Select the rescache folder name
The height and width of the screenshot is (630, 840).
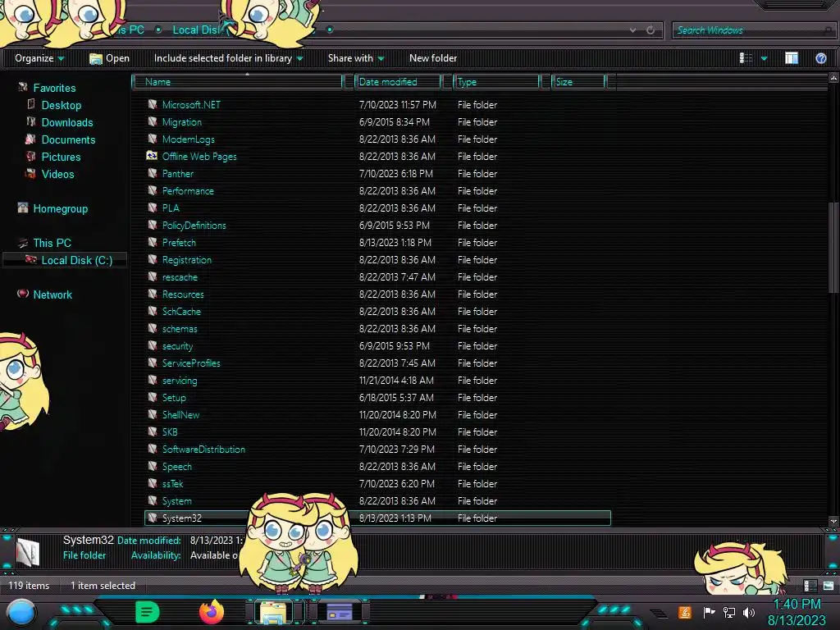pyautogui.click(x=180, y=277)
